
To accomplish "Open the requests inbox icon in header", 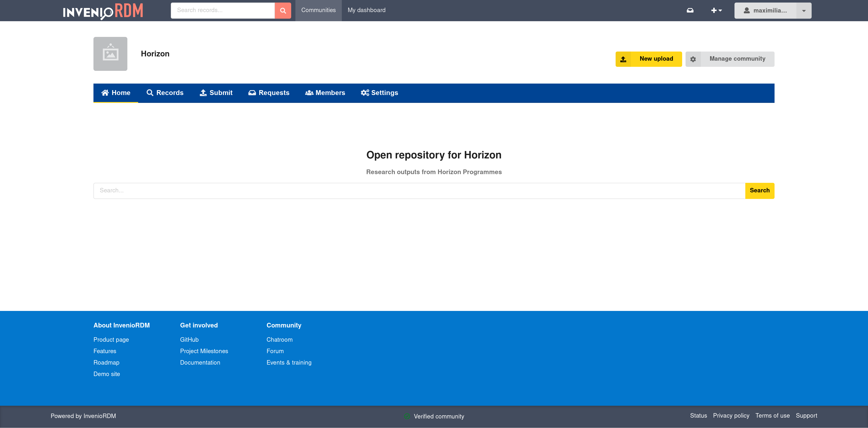I will click(x=690, y=10).
